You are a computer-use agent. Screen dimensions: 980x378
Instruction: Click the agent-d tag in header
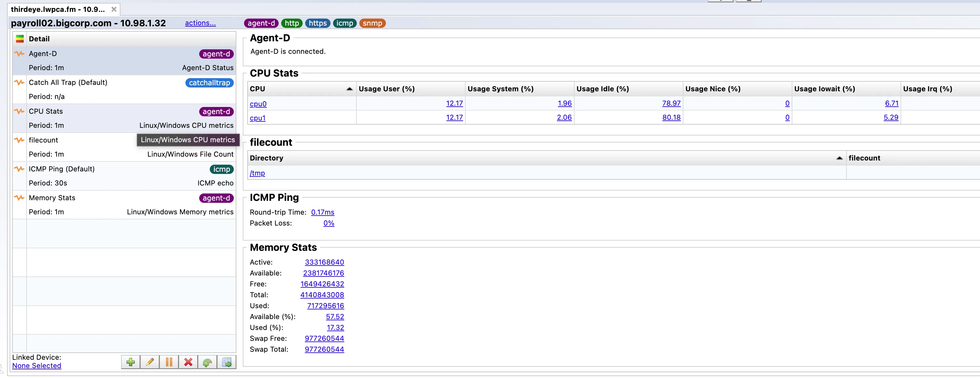click(261, 23)
